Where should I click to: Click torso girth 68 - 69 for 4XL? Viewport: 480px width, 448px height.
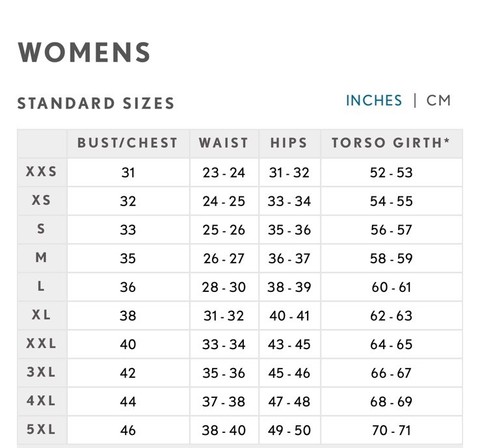tap(392, 402)
